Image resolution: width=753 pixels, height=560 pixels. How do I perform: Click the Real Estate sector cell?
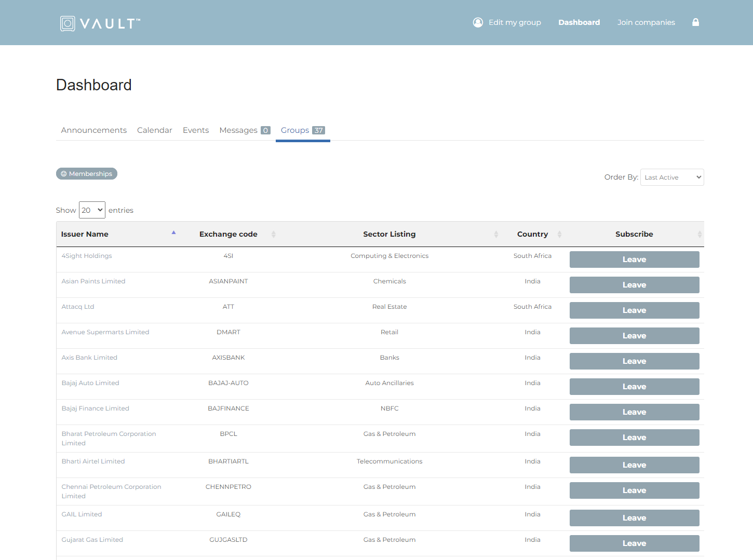click(389, 307)
